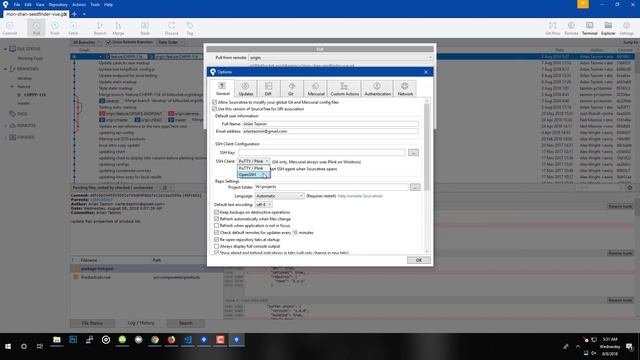Open Terminal from the toolbar
Viewport: 640px width, 360px height.
pyautogui.click(x=589, y=28)
